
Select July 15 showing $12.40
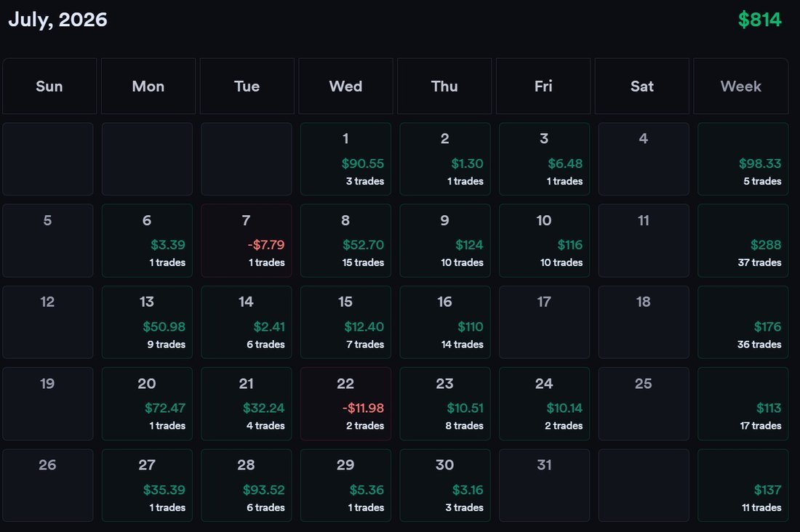point(345,322)
